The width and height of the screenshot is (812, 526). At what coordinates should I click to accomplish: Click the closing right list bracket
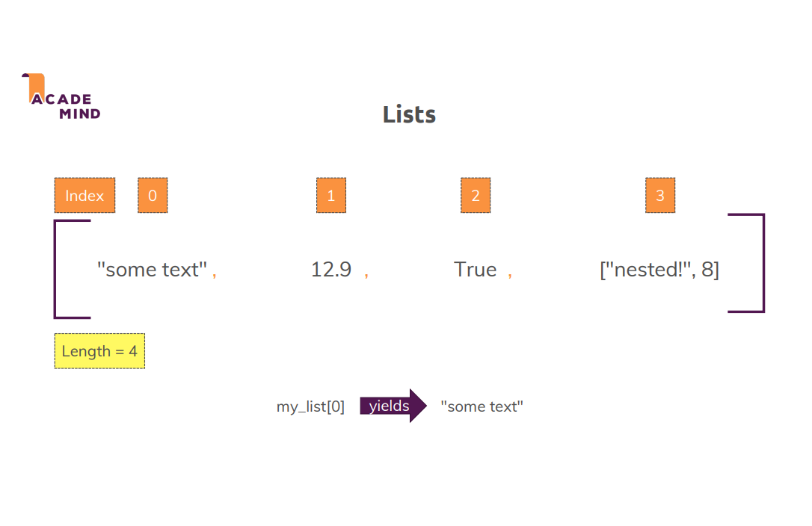tap(761, 263)
